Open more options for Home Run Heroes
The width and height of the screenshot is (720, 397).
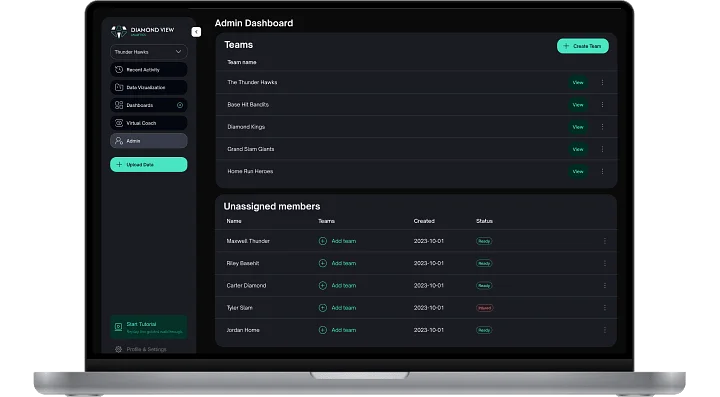[602, 171]
